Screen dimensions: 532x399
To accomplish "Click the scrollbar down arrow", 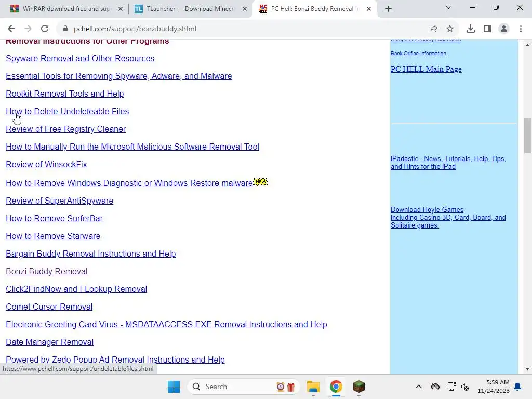I will point(527,369).
